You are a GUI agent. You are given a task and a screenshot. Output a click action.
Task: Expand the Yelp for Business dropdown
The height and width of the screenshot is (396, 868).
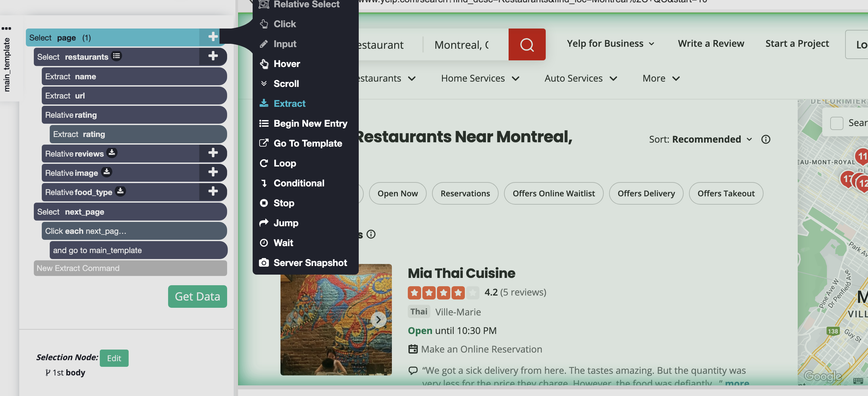(610, 43)
